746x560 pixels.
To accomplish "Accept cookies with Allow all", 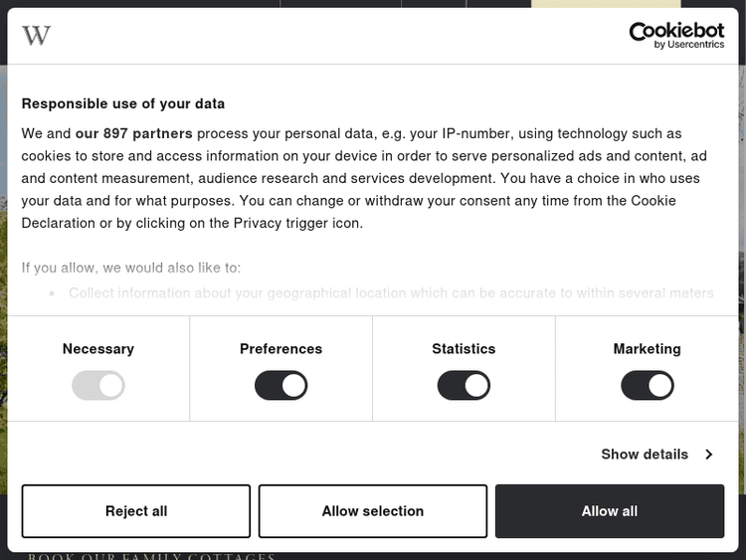I will (x=609, y=511).
